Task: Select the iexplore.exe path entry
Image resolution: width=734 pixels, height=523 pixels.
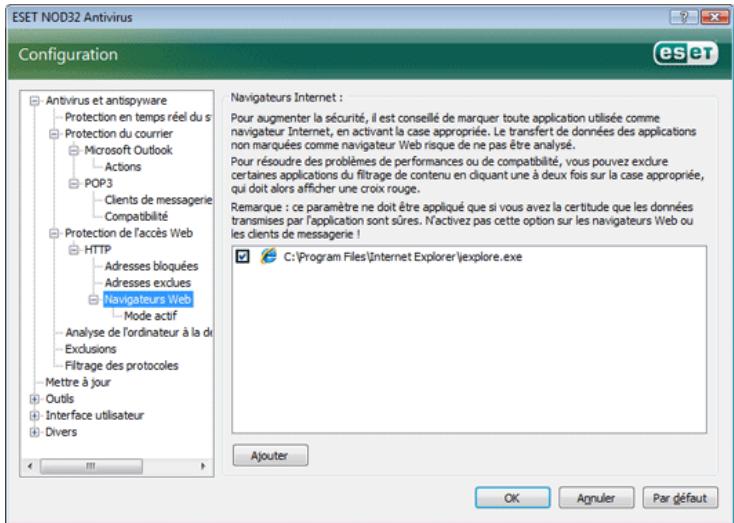Action: (x=403, y=257)
